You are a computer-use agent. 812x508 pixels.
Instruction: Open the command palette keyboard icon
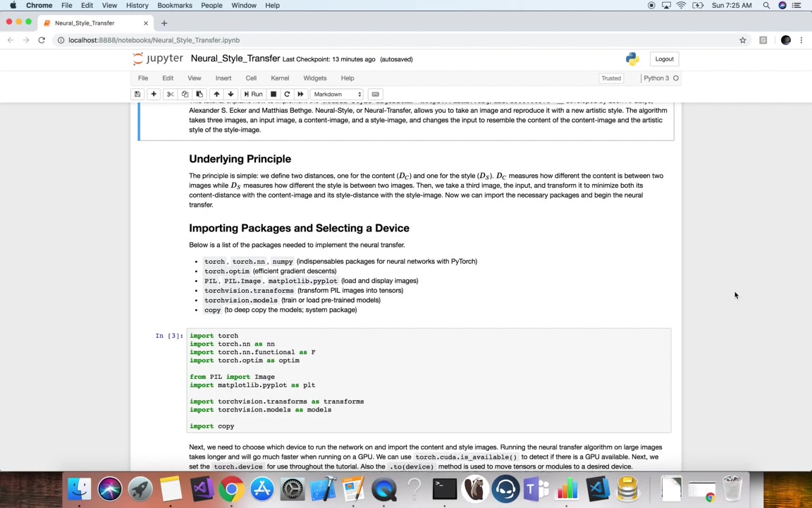(x=376, y=95)
